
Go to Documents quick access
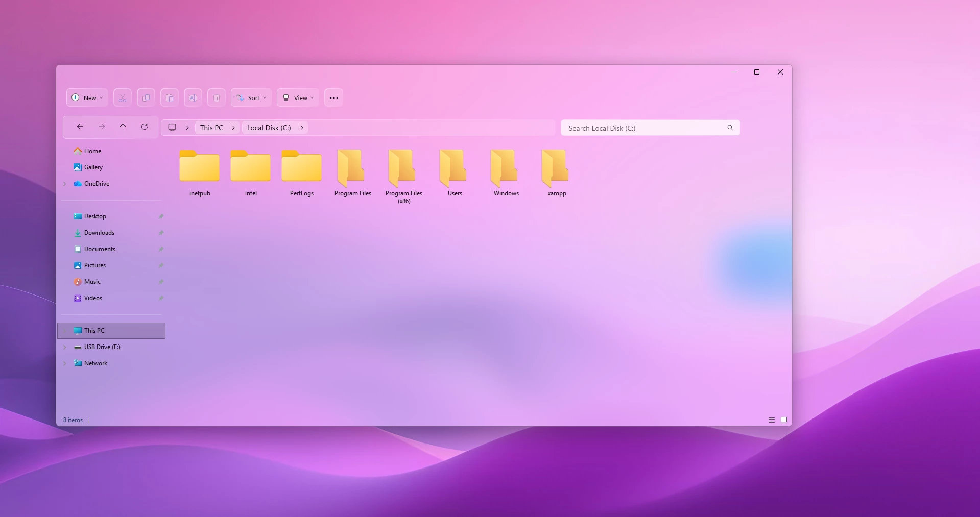[x=100, y=249]
